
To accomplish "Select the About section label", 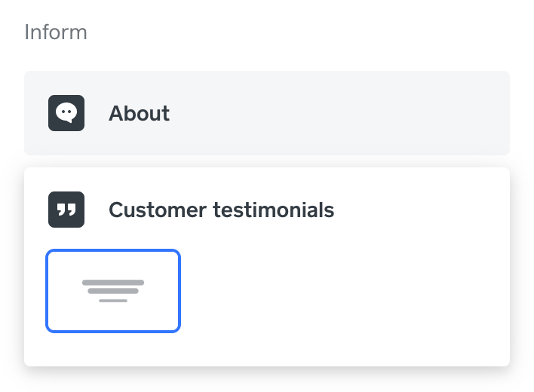I will point(139,113).
